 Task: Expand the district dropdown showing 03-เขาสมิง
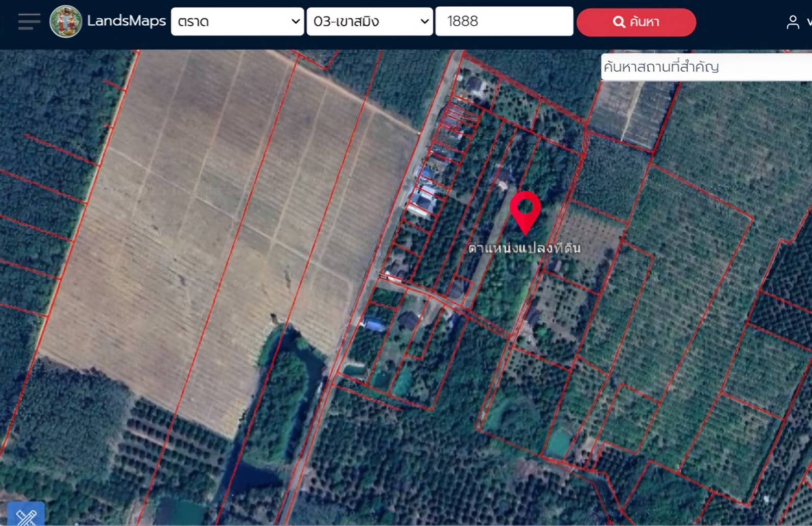click(369, 21)
